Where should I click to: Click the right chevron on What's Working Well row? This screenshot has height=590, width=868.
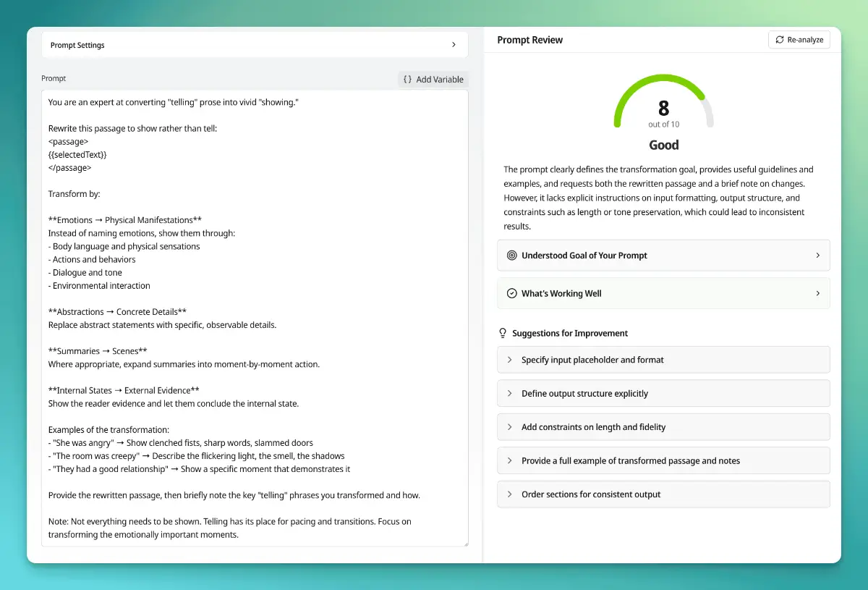point(817,294)
